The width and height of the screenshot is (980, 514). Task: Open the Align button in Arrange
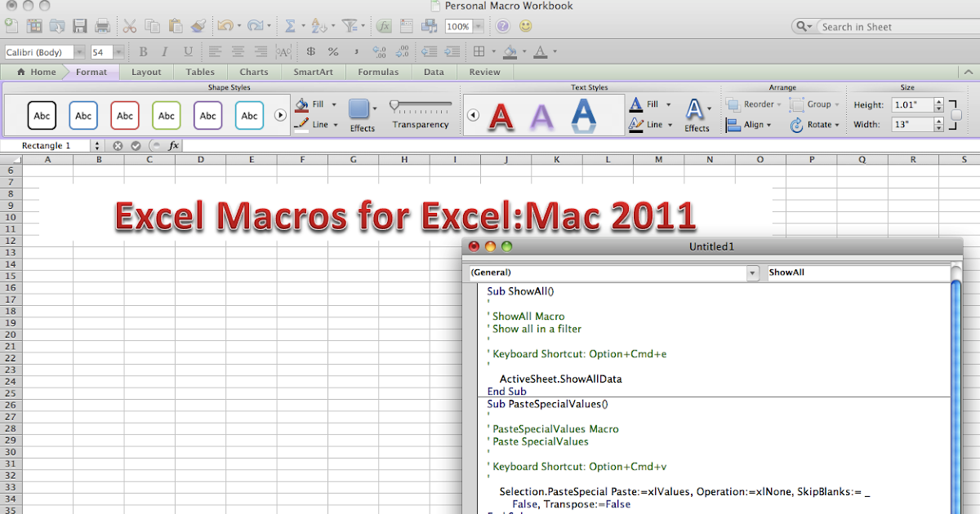coord(747,125)
